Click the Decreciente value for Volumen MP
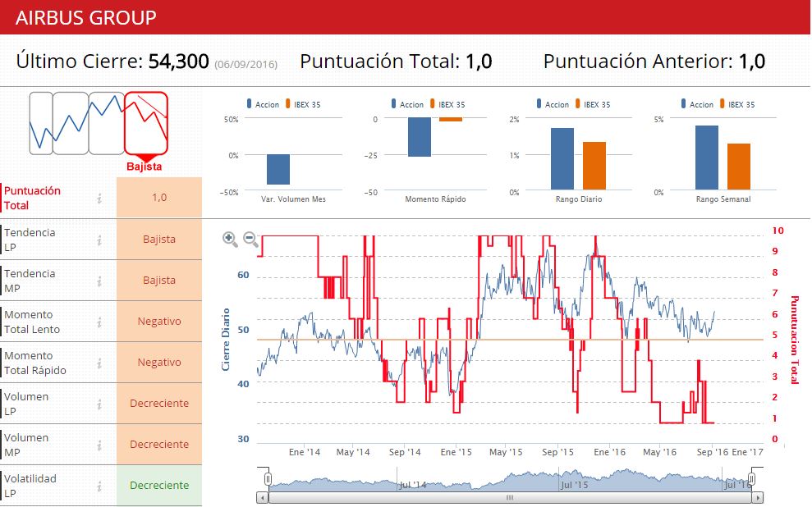 [159, 445]
